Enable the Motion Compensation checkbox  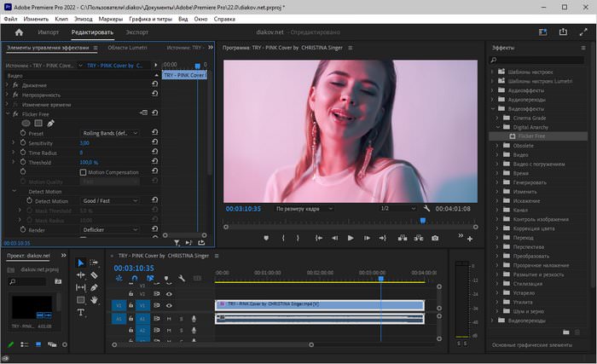84,171
